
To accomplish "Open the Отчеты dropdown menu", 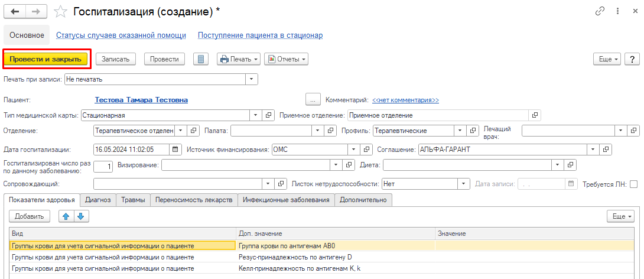I will 287,59.
